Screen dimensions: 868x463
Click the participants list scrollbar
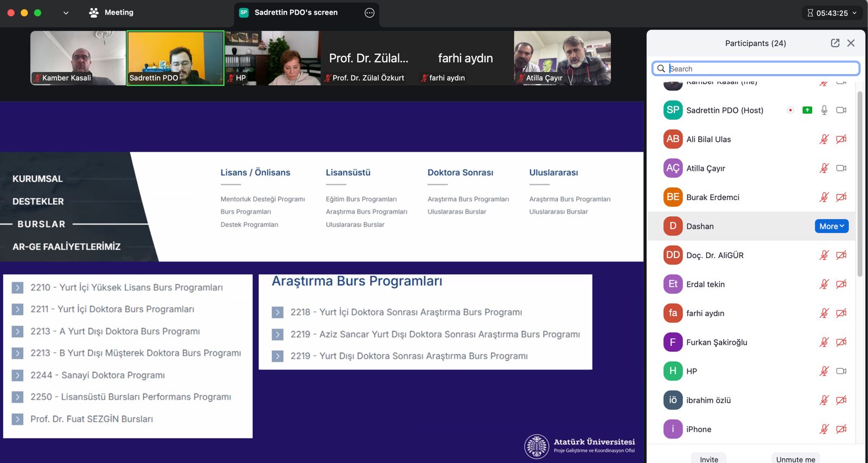[859, 184]
